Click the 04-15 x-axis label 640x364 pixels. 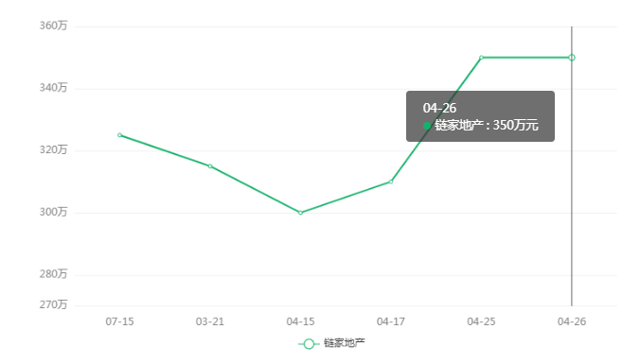[x=300, y=321]
